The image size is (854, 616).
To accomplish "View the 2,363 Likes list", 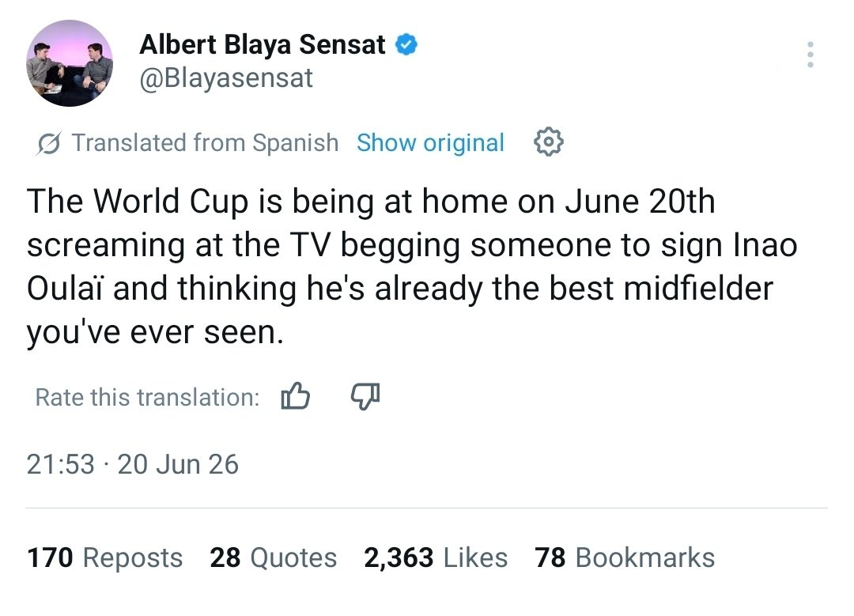I will click(x=435, y=557).
